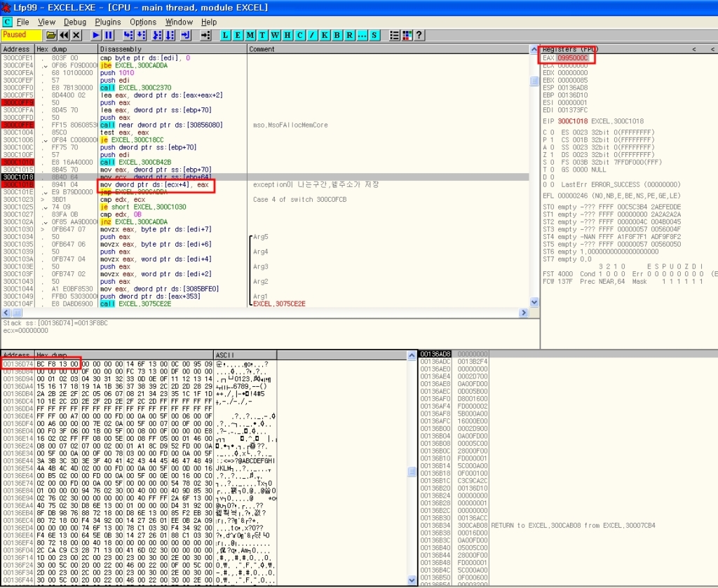Click the Execute till return icon
This screenshot has width=718, height=588.
click(x=185, y=35)
